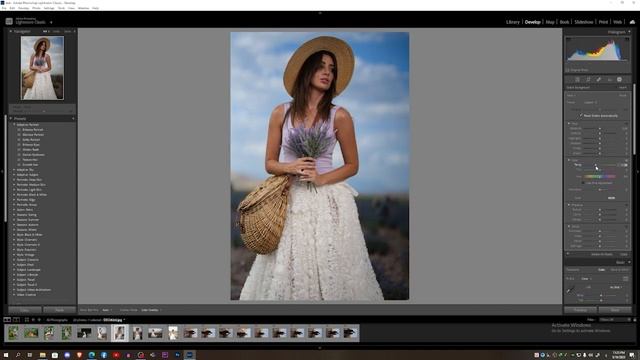Toggle the Original Photo checkbox under histogram
The width and height of the screenshot is (640, 360).
567,70
